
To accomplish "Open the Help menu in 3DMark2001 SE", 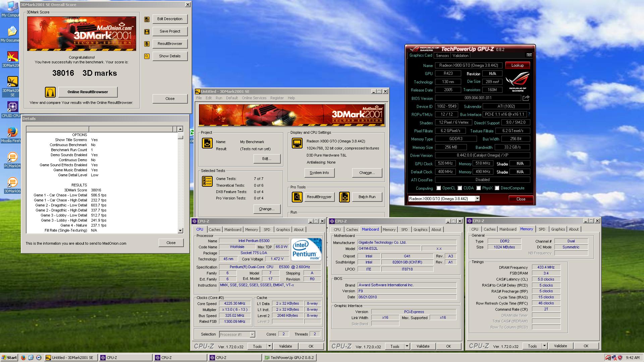I will coord(291,98).
